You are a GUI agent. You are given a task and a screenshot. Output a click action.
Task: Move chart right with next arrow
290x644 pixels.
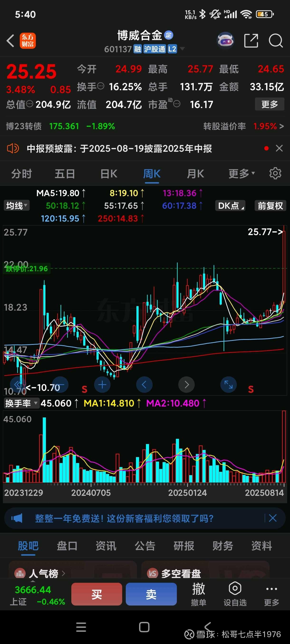pyautogui.click(x=186, y=384)
